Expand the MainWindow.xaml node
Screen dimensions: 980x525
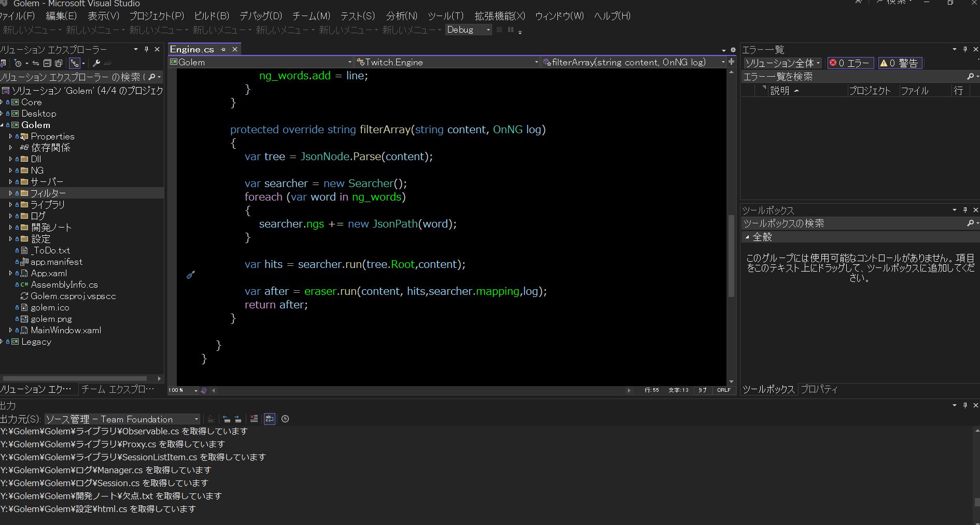[x=10, y=330]
